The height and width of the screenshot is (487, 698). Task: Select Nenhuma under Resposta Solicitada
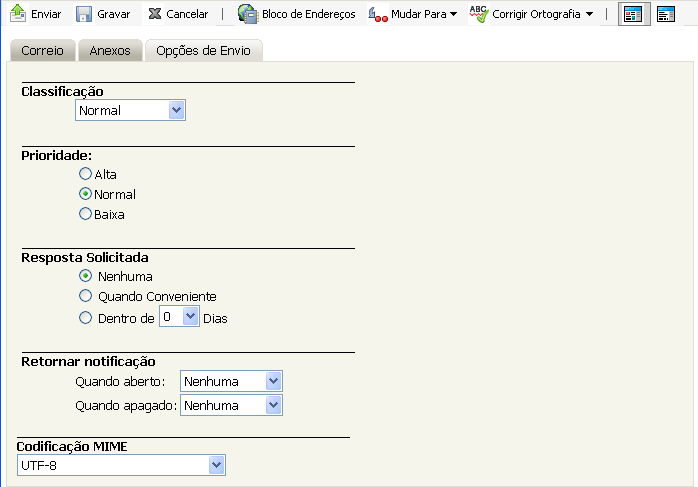pyautogui.click(x=85, y=276)
